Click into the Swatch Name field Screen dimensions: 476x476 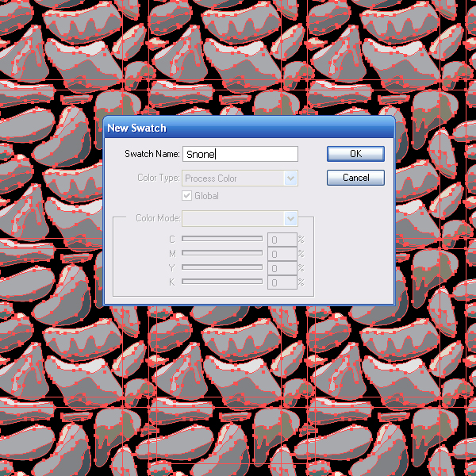(x=240, y=154)
